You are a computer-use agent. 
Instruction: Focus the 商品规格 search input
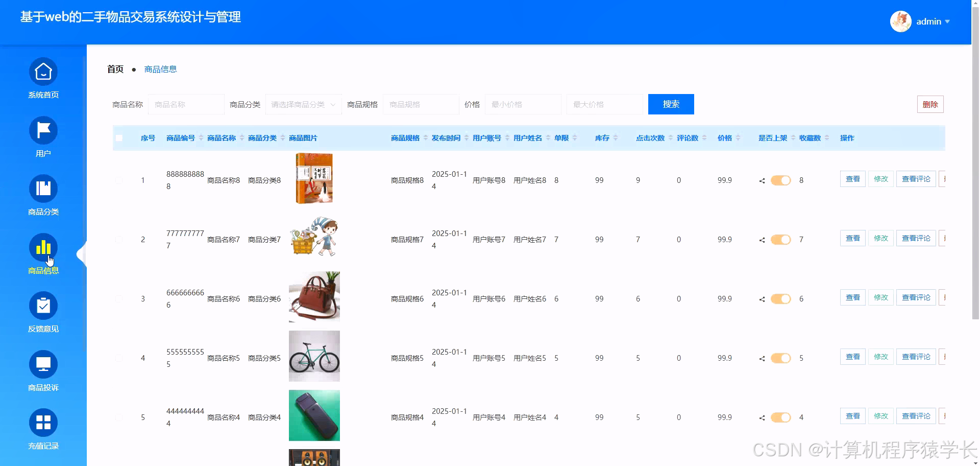pos(421,104)
